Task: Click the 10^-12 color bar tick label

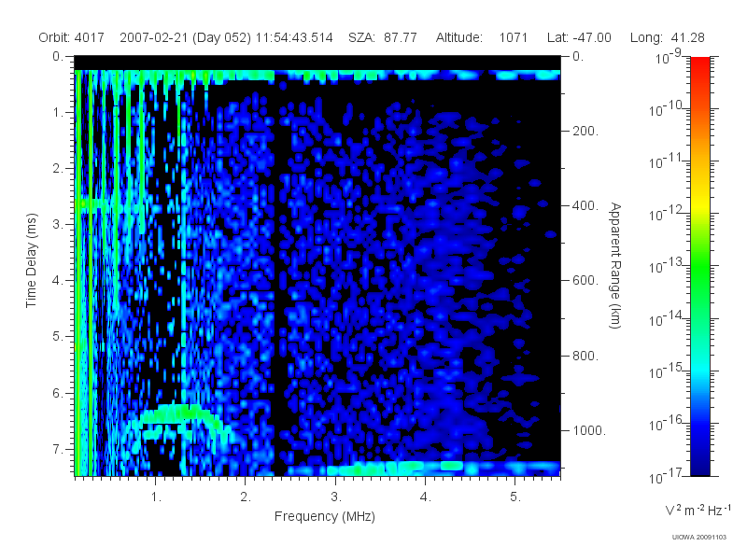Action: pyautogui.click(x=668, y=214)
